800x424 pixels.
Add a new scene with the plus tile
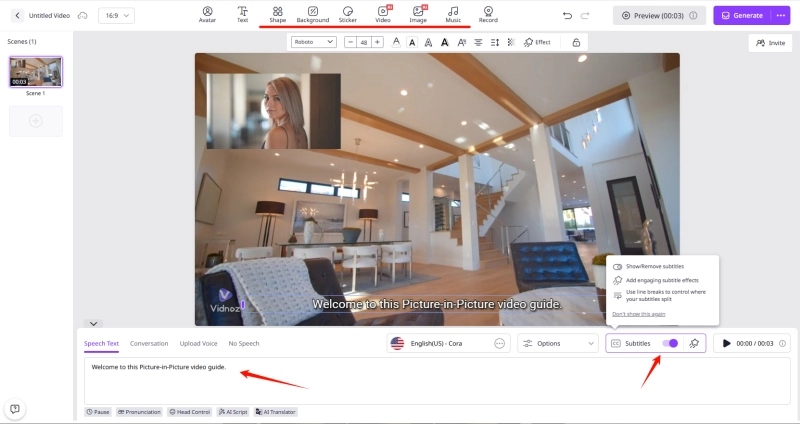click(36, 121)
